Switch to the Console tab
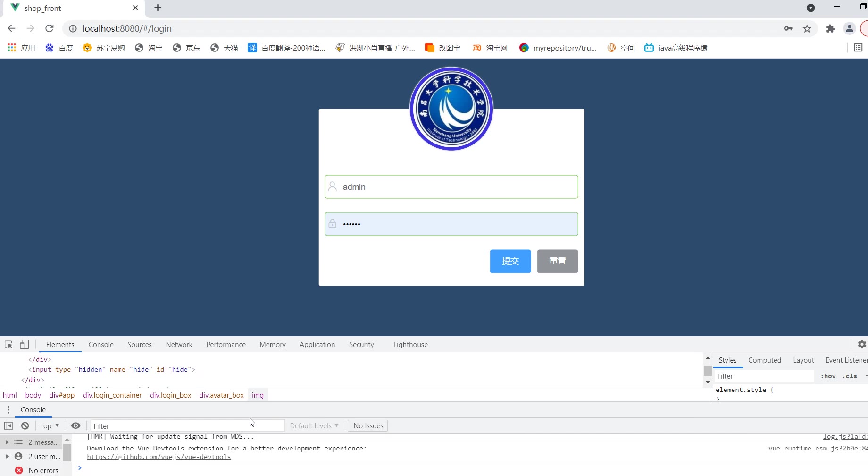This screenshot has width=868, height=476. (x=101, y=345)
